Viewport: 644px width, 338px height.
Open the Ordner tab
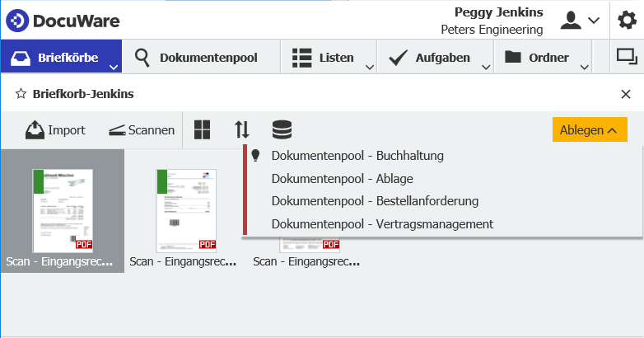point(537,58)
